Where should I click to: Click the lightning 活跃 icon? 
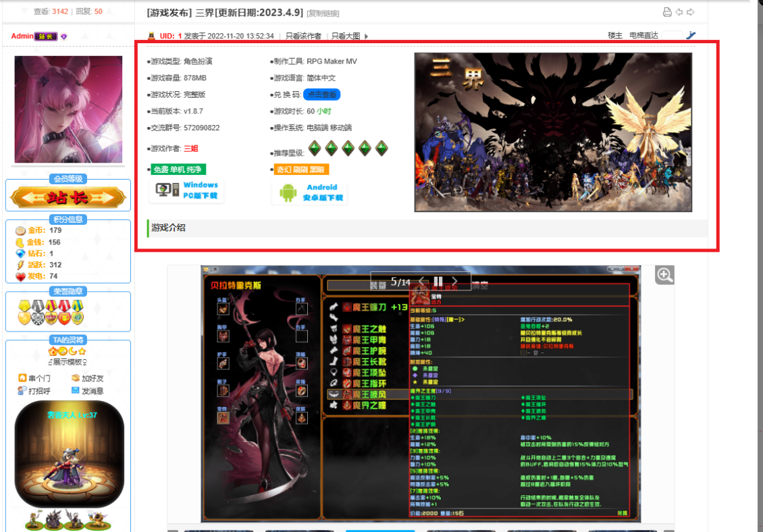[20, 265]
